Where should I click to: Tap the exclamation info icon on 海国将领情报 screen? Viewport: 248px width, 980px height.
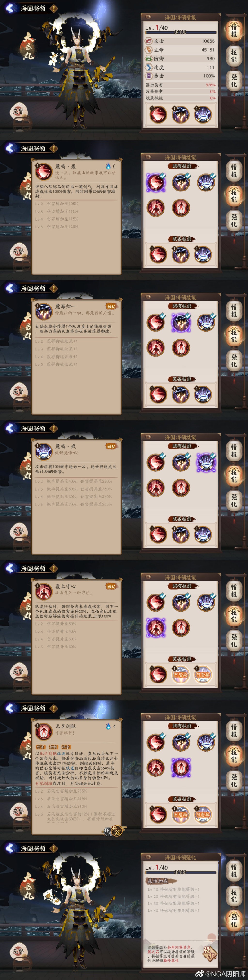click(x=54, y=8)
